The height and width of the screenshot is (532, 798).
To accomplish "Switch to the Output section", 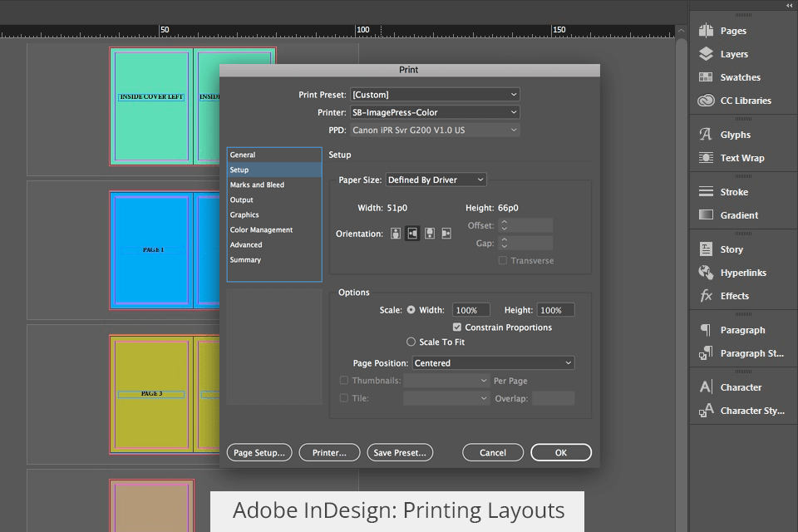I will [x=274, y=199].
